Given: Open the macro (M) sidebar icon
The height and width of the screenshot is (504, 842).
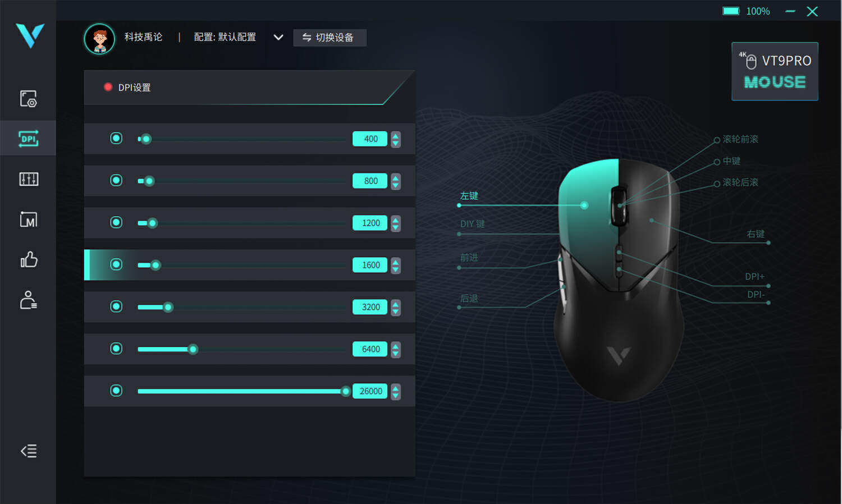Looking at the screenshot, I should tap(29, 219).
